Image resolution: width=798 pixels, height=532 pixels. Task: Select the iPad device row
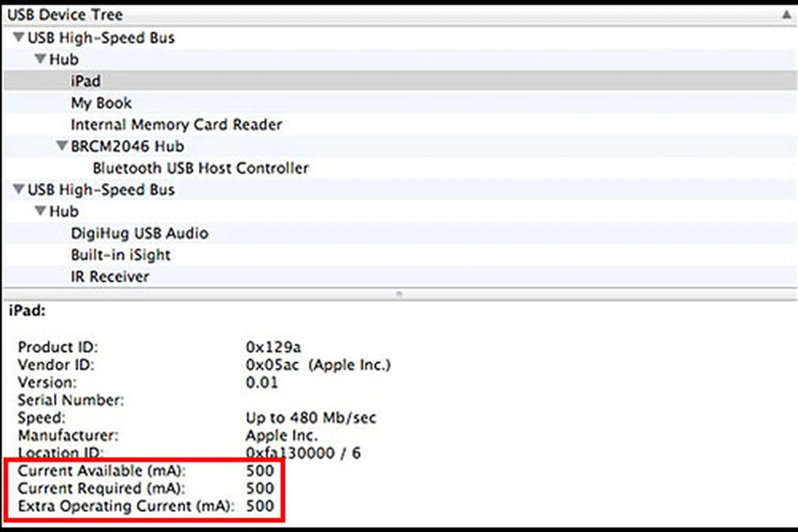(86, 81)
